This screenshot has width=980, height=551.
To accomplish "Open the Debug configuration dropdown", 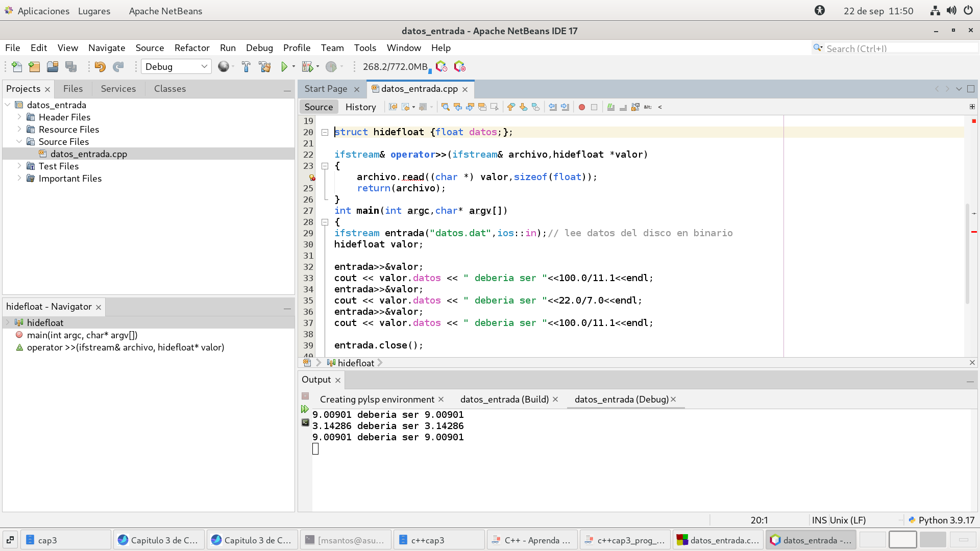I will (176, 67).
